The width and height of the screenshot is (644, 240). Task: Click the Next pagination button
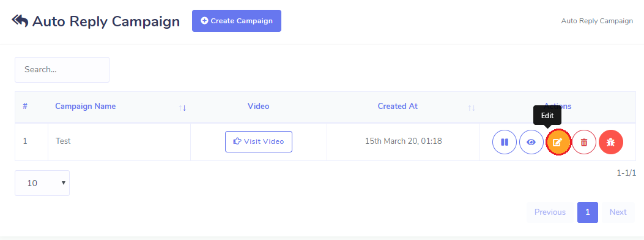click(x=618, y=212)
